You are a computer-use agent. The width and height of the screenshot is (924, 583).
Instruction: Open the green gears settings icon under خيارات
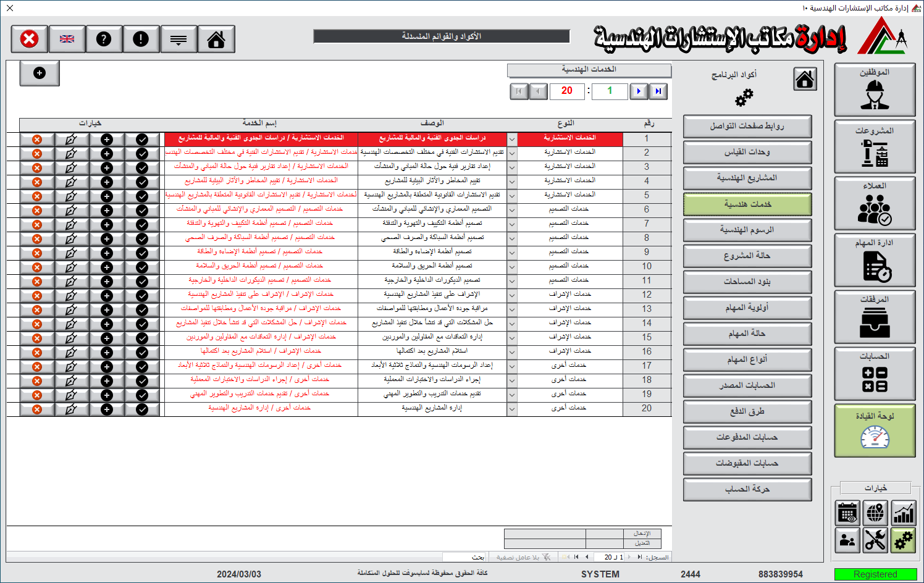coord(903,540)
